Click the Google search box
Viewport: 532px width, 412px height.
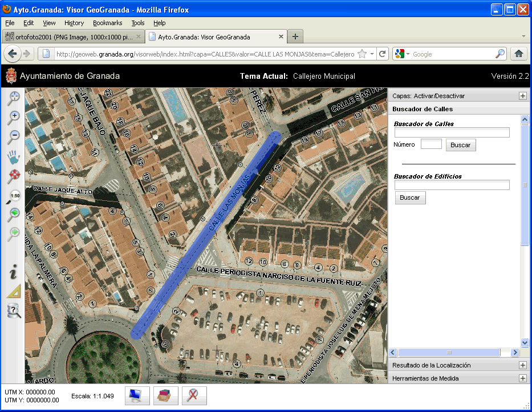pyautogui.click(x=453, y=54)
